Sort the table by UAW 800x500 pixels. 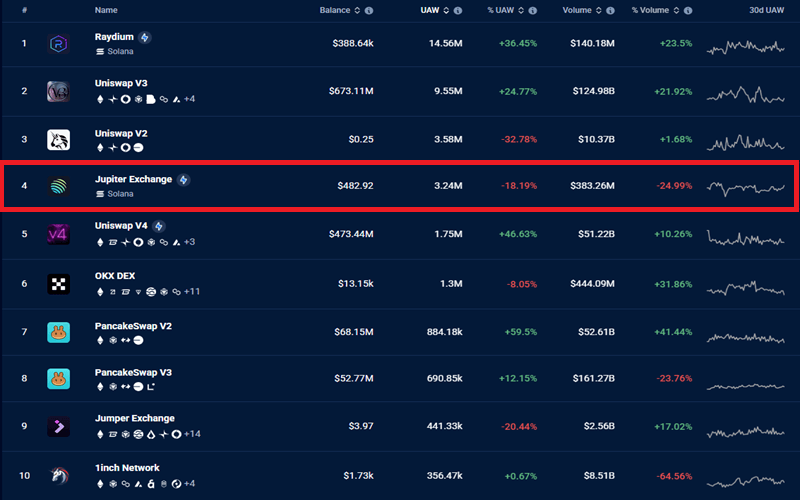point(446,10)
